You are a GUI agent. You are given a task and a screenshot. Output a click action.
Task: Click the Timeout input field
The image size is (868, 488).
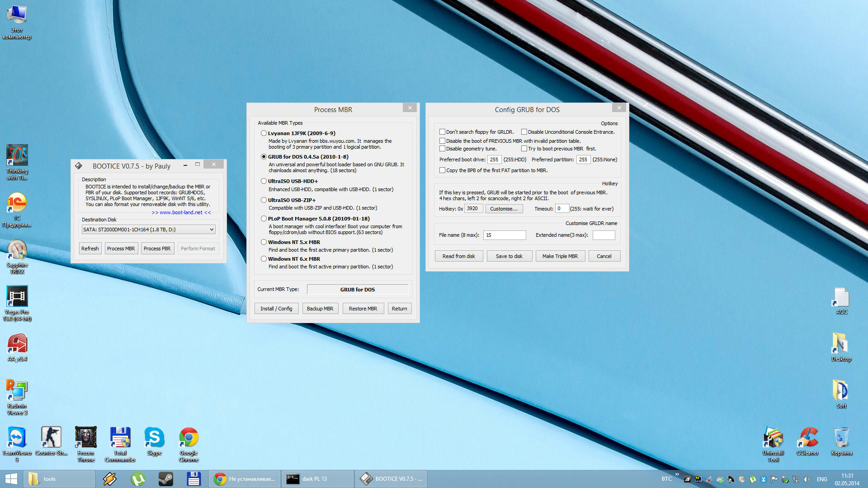[562, 209]
